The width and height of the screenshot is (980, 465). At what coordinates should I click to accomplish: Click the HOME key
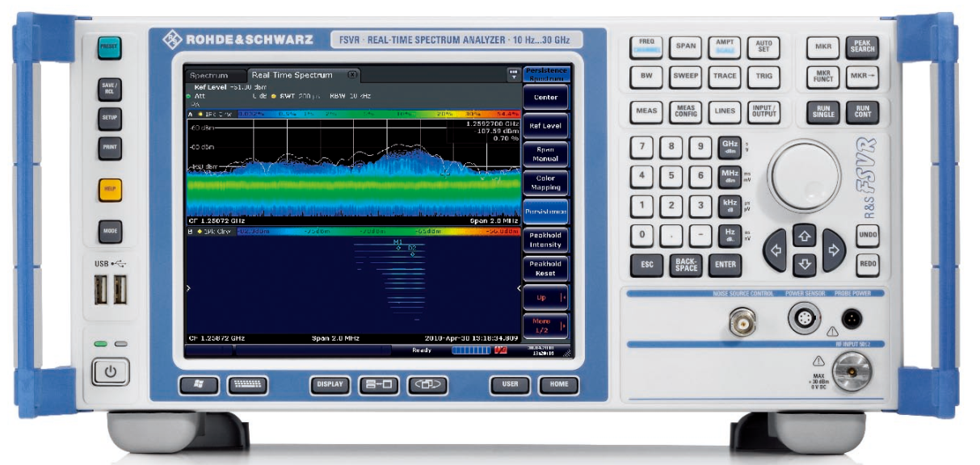point(559,384)
